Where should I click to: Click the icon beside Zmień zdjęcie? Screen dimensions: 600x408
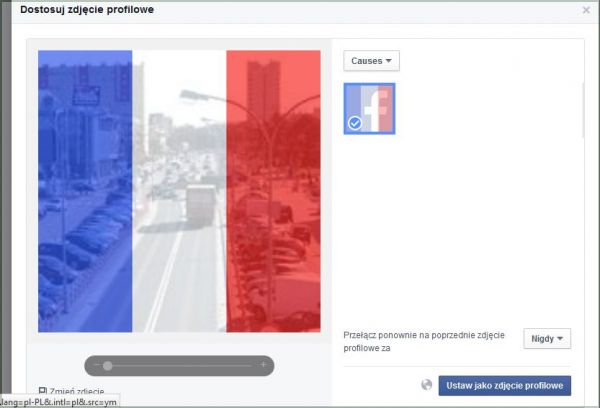point(42,391)
